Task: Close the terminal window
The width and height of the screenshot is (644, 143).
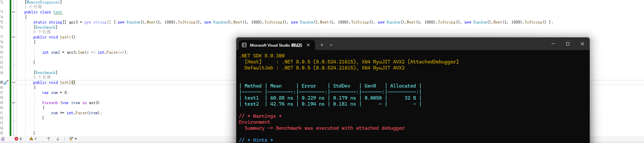Action: [x=582, y=44]
